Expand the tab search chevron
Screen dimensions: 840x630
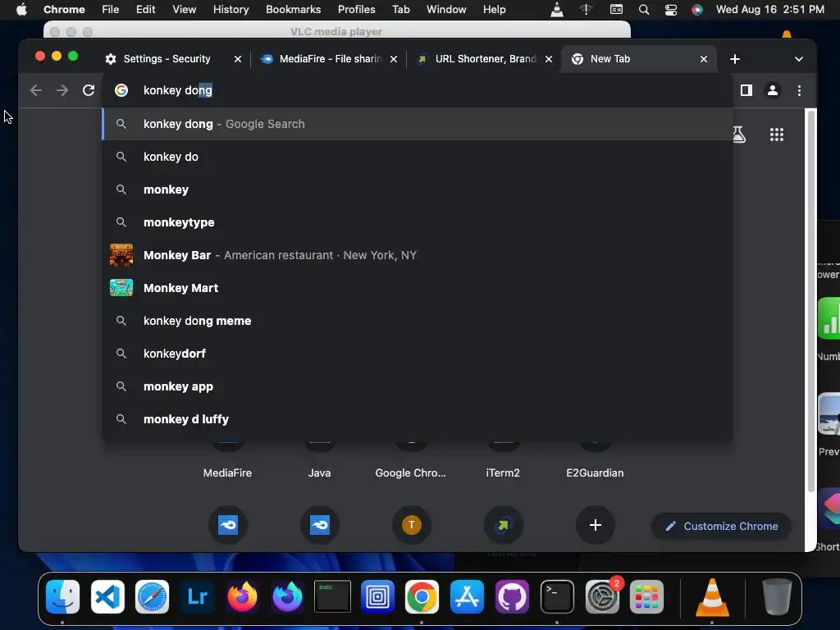coord(798,59)
